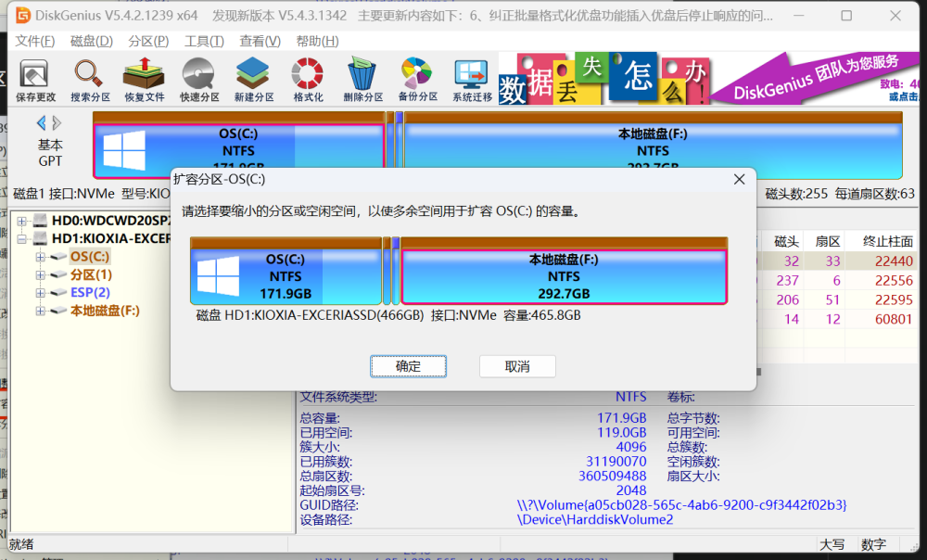Click OS(C:) block in main disk map
The height and width of the screenshot is (560, 927).
(x=239, y=145)
